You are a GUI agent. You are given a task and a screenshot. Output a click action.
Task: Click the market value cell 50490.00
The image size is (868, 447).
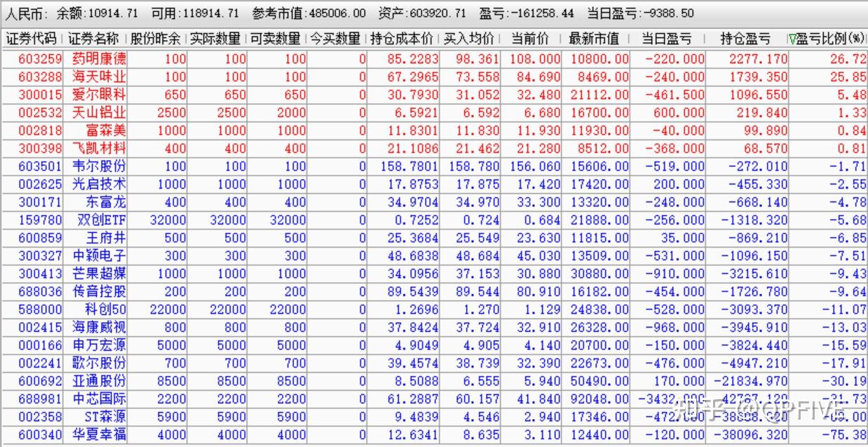602,381
